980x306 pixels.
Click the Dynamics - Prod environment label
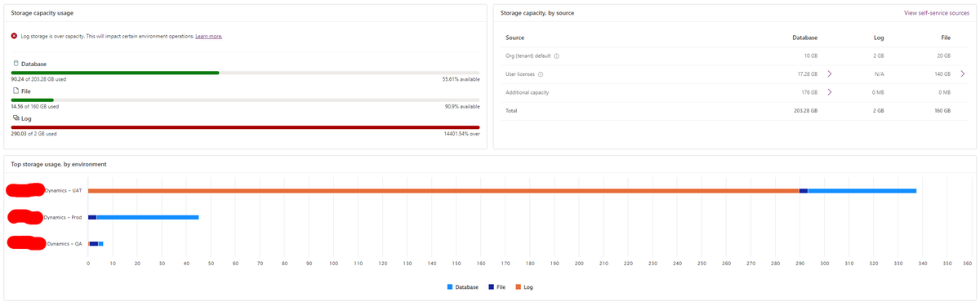[x=64, y=217]
